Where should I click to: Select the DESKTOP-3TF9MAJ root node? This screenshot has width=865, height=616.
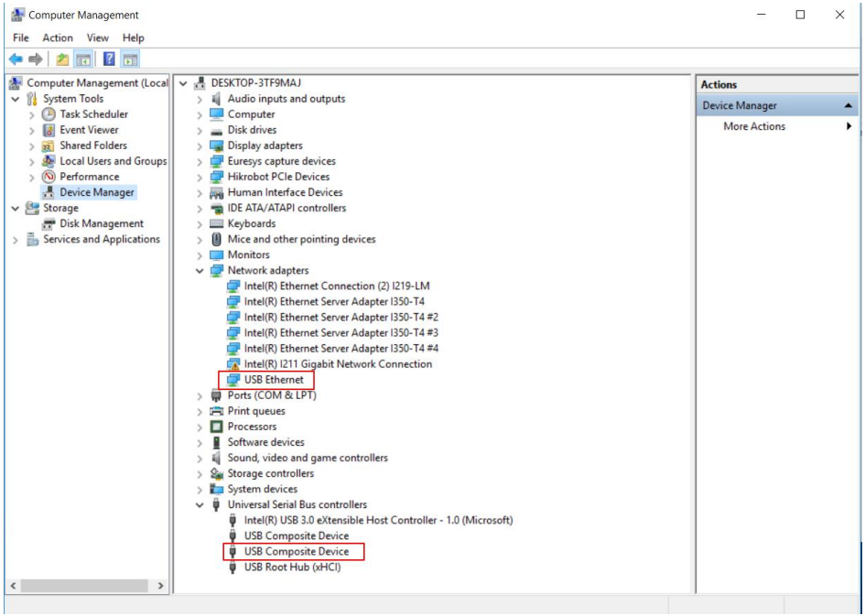tap(256, 82)
